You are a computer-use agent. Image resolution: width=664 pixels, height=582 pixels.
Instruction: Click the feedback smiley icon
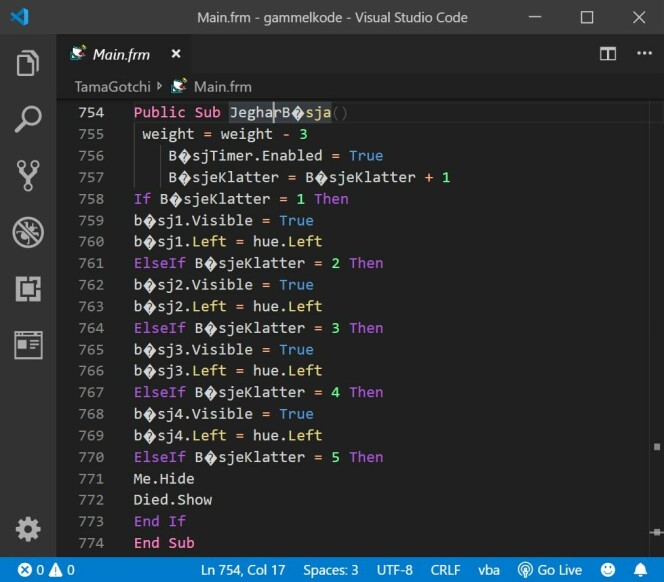point(608,570)
